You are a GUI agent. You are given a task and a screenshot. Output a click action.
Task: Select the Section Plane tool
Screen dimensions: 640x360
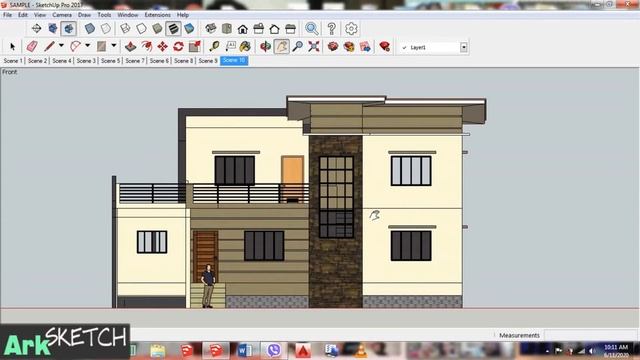pos(36,29)
